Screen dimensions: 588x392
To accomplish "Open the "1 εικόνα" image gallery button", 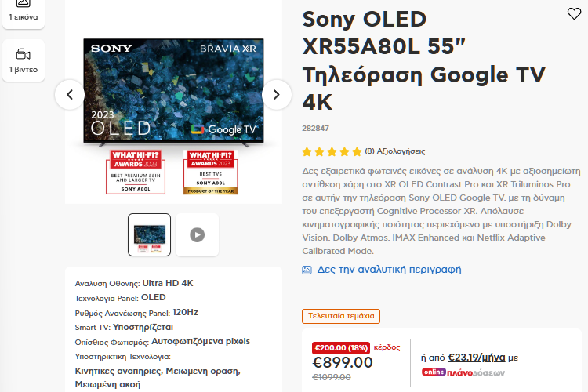I will click(23, 10).
